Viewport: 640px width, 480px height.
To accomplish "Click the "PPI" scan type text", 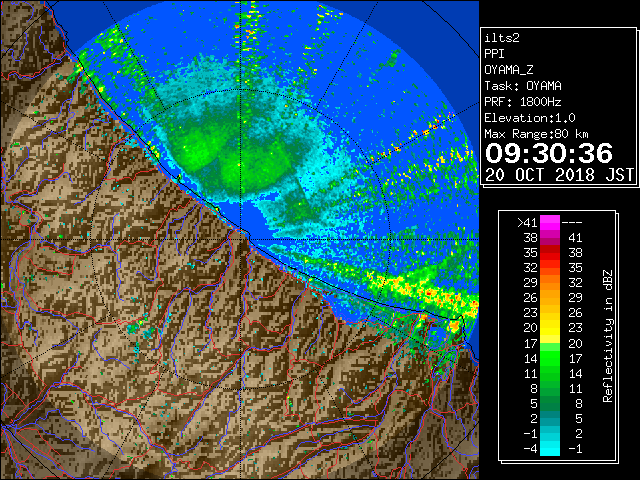I will [x=494, y=54].
